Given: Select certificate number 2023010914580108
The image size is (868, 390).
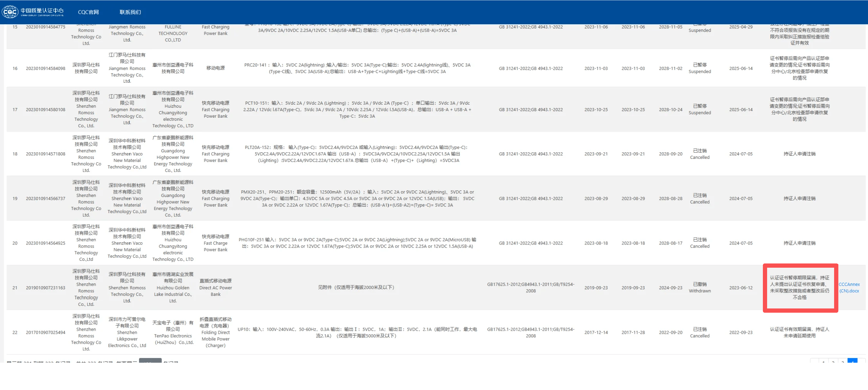Looking at the screenshot, I should (x=45, y=110).
